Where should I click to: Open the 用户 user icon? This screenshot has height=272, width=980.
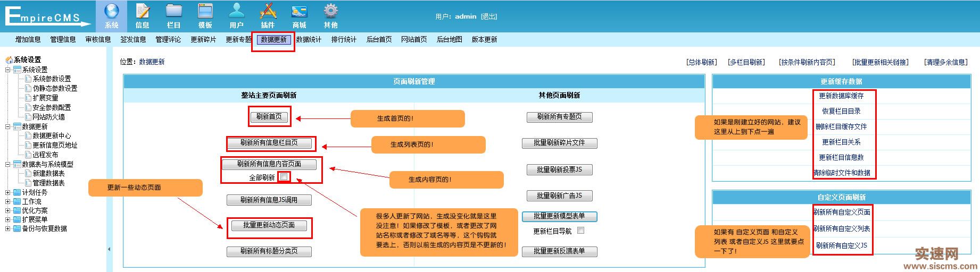tap(236, 11)
